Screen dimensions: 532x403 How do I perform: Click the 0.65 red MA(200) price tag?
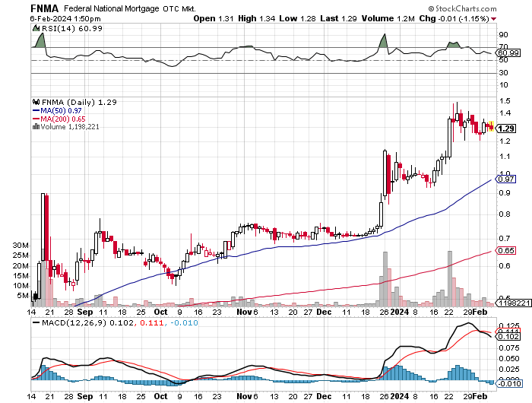point(507,251)
